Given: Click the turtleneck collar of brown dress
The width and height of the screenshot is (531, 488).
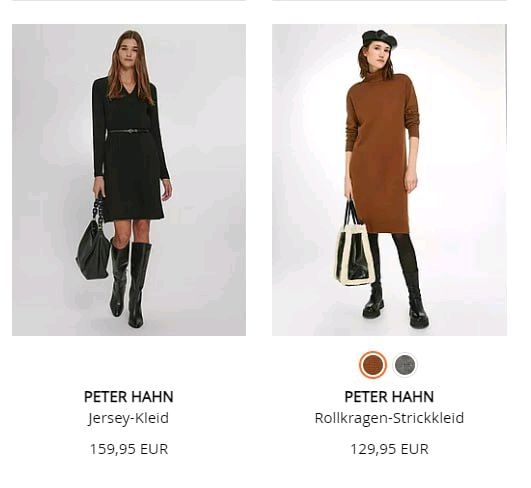Looking at the screenshot, I should click(383, 77).
